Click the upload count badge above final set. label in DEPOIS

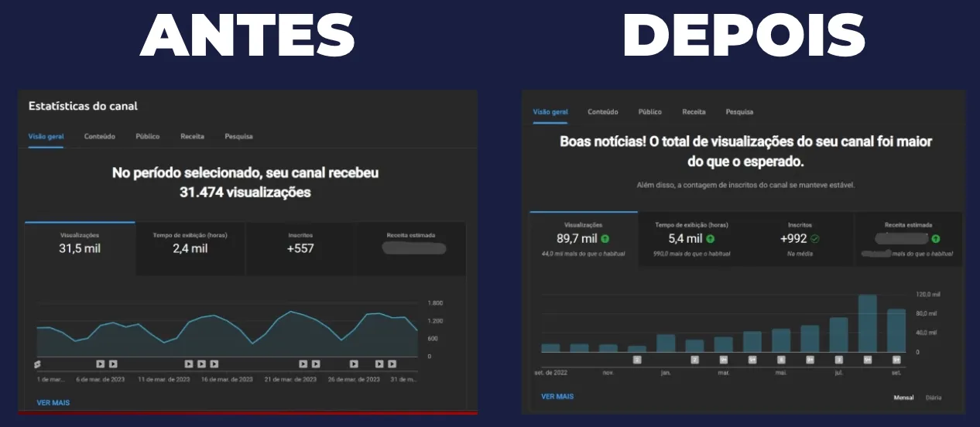(896, 360)
